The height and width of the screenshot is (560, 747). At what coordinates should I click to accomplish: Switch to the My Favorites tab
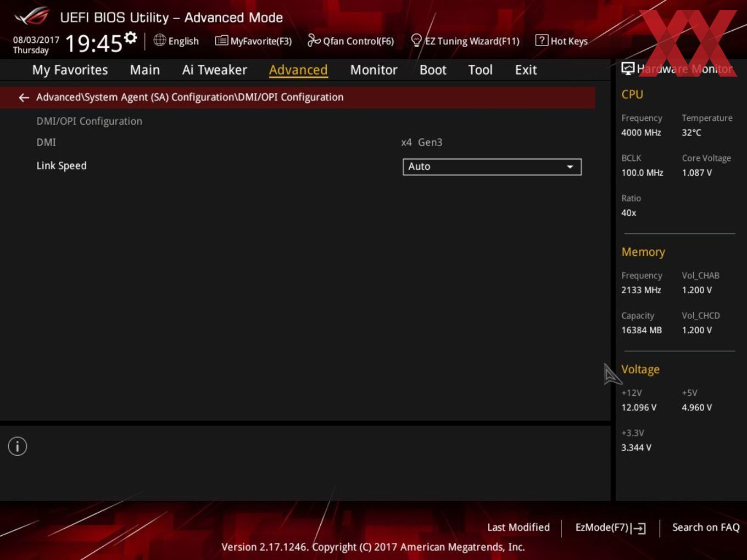pyautogui.click(x=70, y=70)
